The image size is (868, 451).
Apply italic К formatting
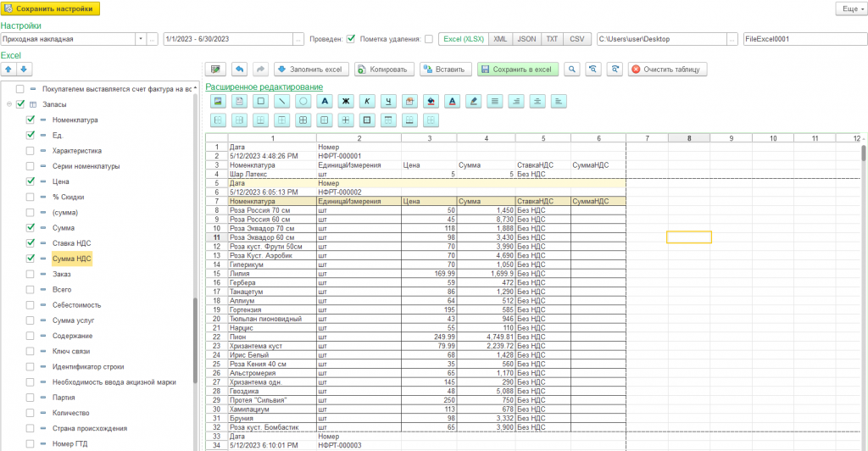tap(367, 101)
